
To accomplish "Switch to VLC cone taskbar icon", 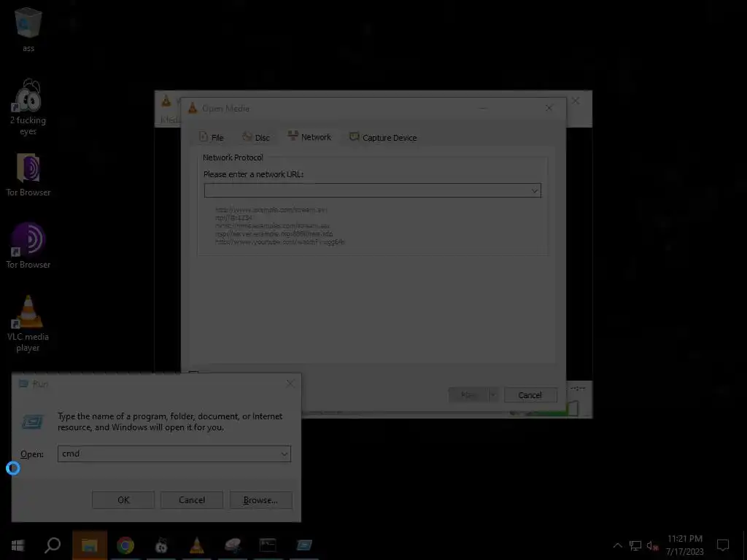I will pos(197,545).
